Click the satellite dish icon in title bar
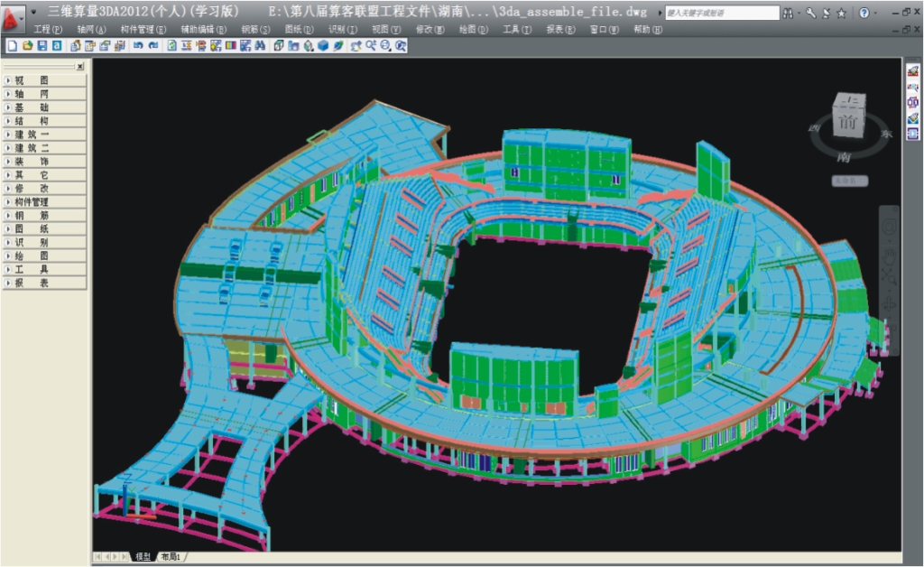This screenshot has width=924, height=567. click(x=827, y=13)
